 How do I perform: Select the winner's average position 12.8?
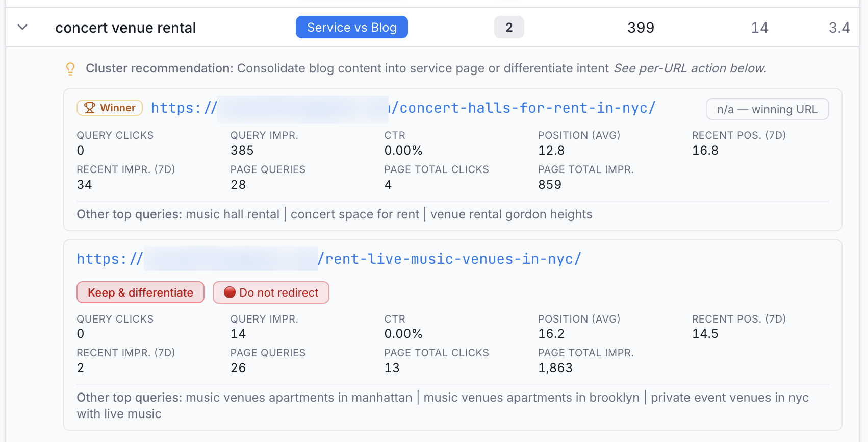pos(551,151)
